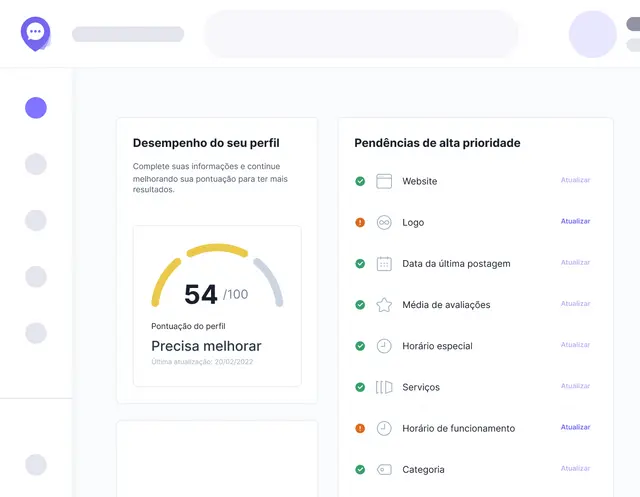The height and width of the screenshot is (497, 640).
Task: Click the Horário de funcionamento label
Action: 458,428
